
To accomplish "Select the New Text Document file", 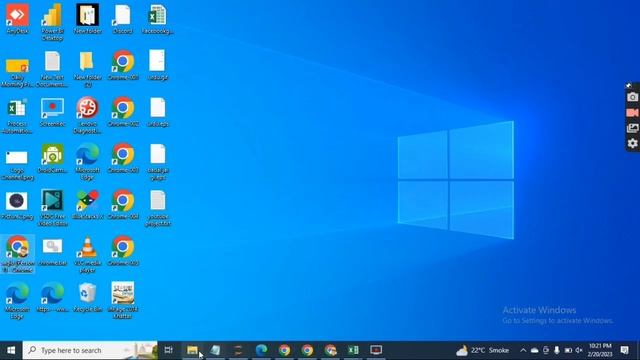I will [x=52, y=69].
